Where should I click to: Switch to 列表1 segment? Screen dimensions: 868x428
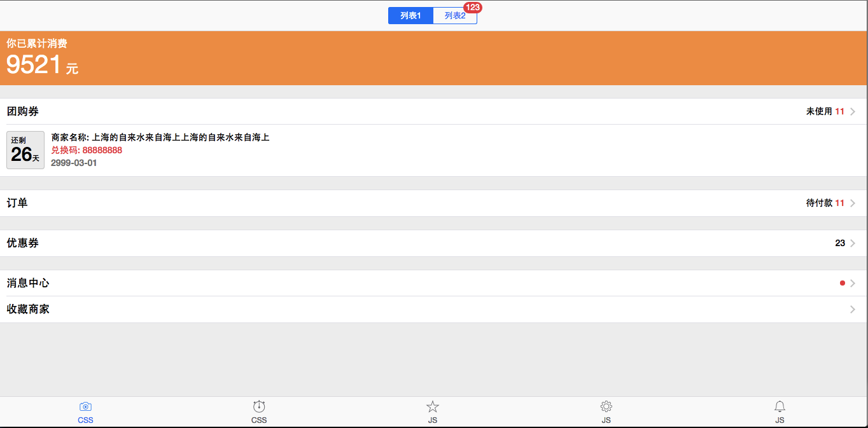410,16
